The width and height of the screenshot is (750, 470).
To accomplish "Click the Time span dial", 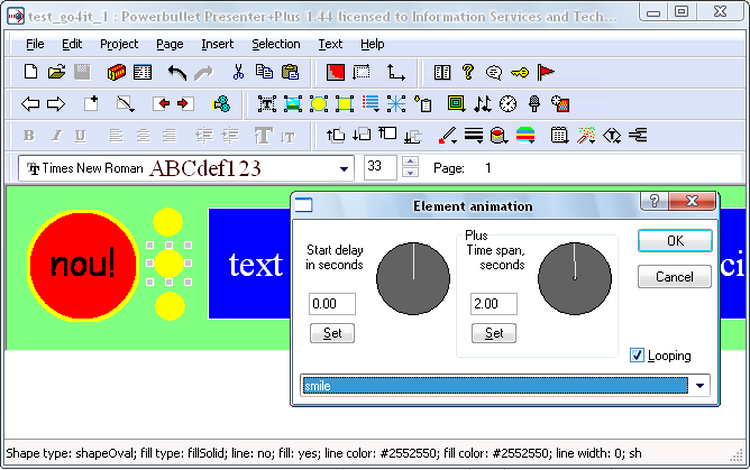I will (x=574, y=277).
